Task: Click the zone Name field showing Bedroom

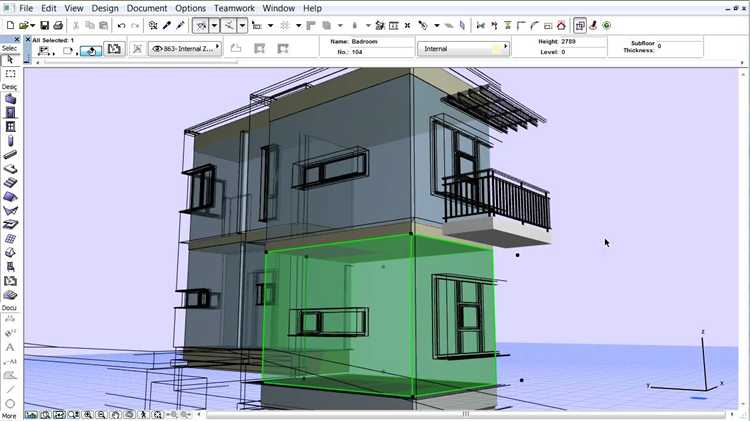Action: pyautogui.click(x=382, y=42)
